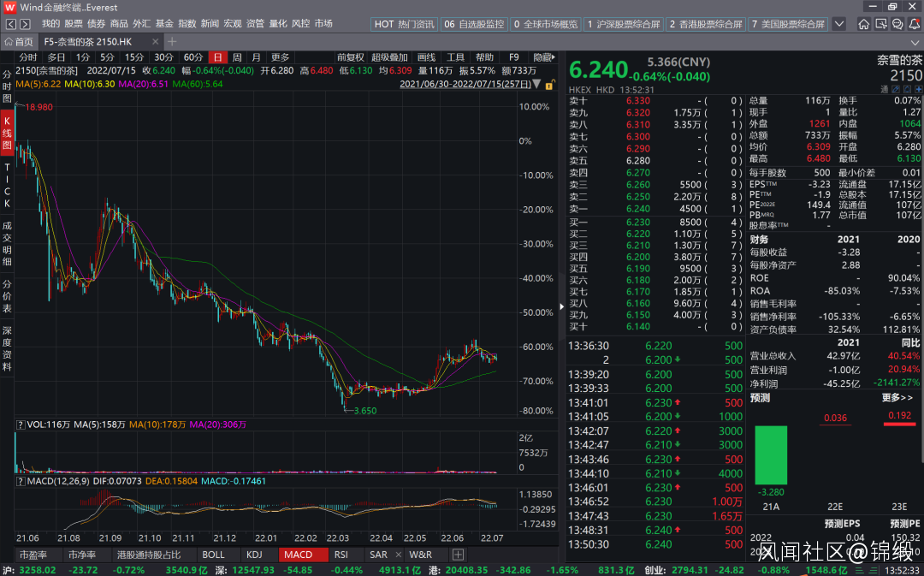Click the question mark icon beside VOL
This screenshot has height=576, width=924.
click(x=21, y=425)
